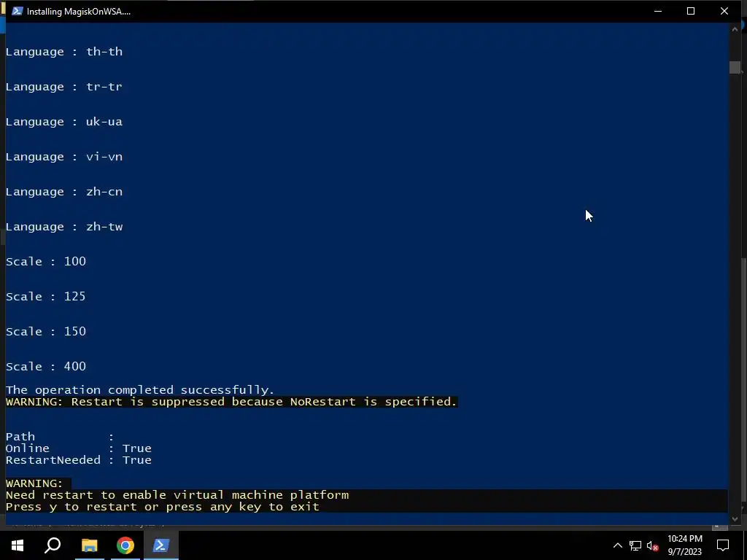Click the 'RestartNeeded : True' line
Screen dimensions: 747x560
[x=79, y=460]
